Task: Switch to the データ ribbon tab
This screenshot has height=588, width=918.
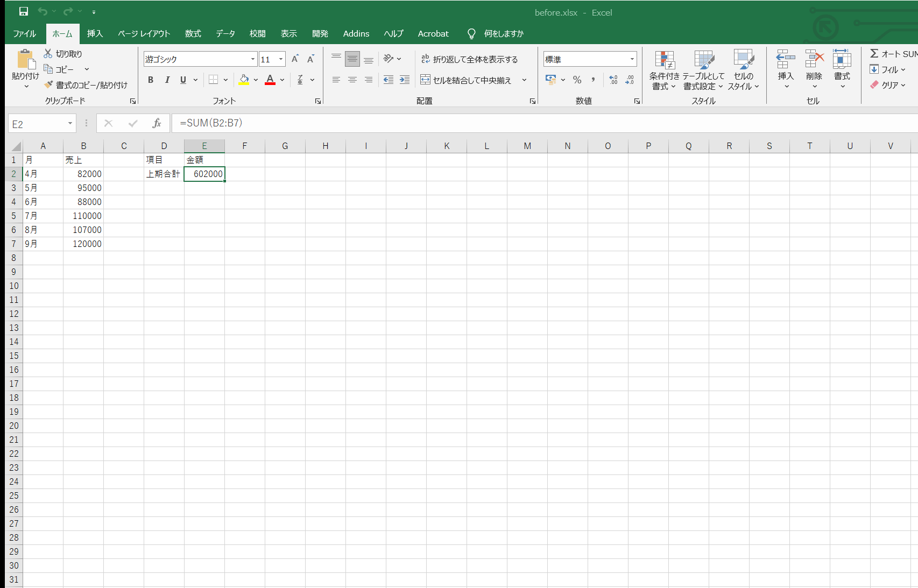Action: coord(225,33)
